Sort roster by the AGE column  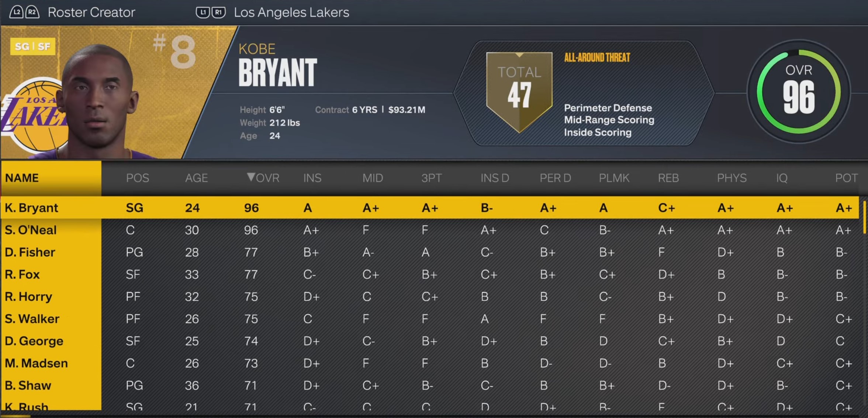click(196, 178)
